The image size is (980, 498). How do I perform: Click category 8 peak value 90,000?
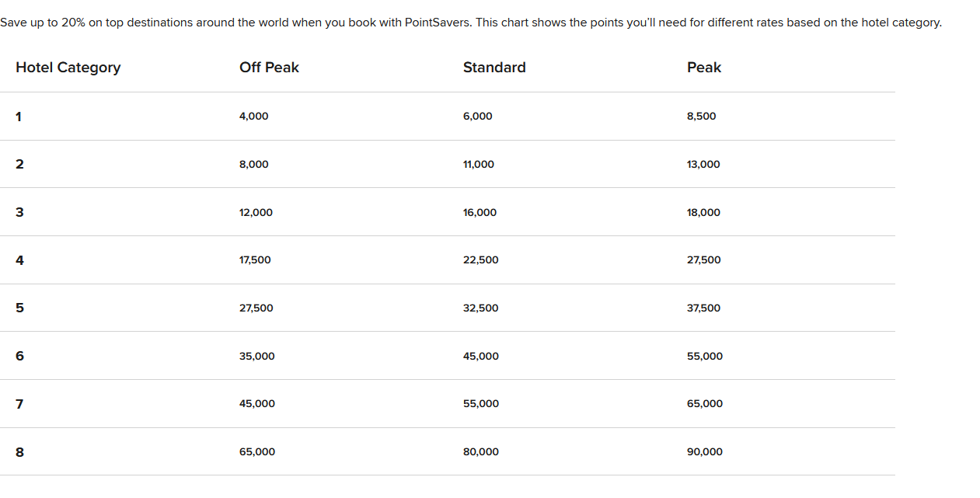[x=705, y=452]
